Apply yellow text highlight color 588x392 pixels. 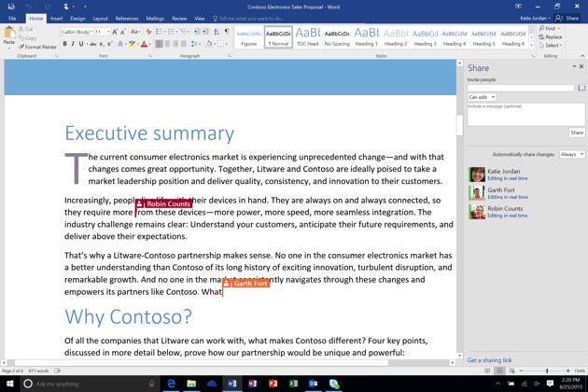[x=132, y=44]
